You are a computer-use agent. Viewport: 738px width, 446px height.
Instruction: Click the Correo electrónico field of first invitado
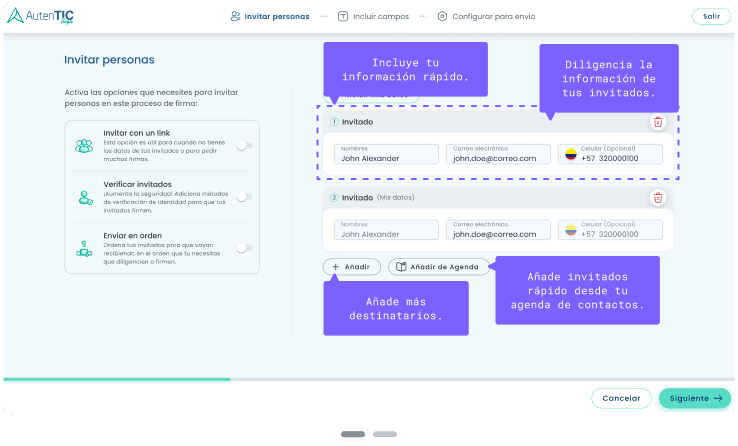pyautogui.click(x=497, y=154)
